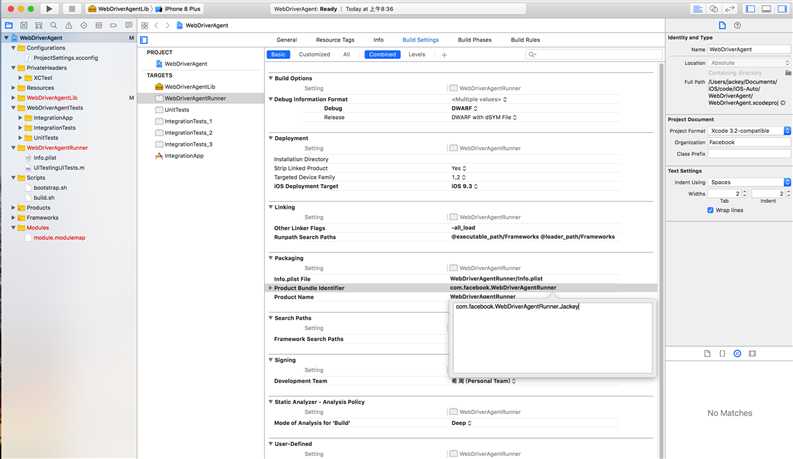Screen dimensions: 793x459
Task: Collapse the Signing section
Action: click(271, 359)
